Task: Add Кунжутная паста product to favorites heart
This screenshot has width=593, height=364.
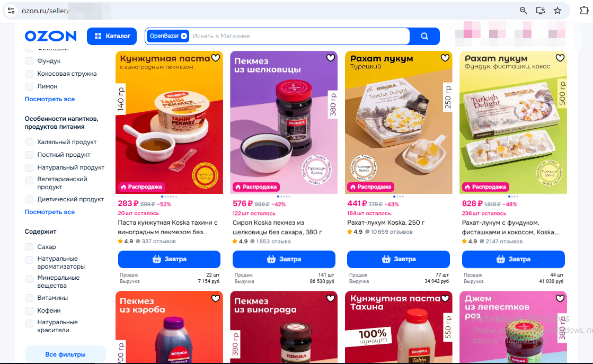Action: click(216, 58)
